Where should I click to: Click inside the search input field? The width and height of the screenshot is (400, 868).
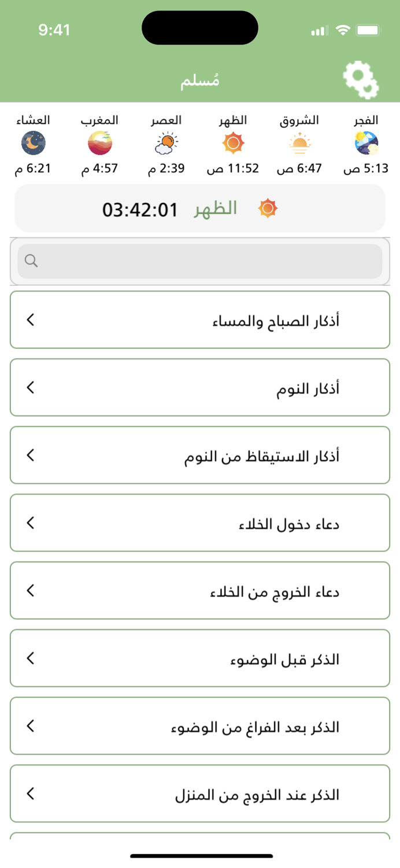pyautogui.click(x=199, y=261)
